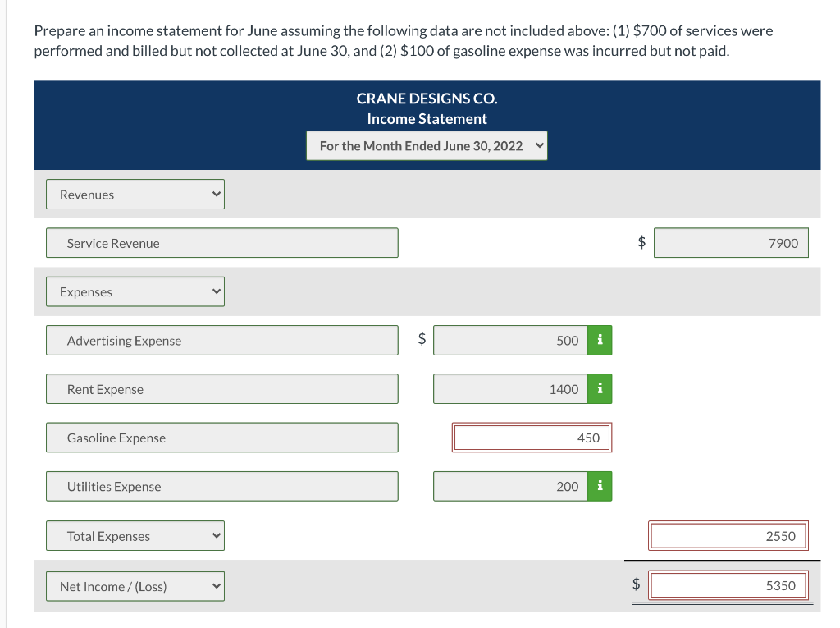Viewport: 840px width, 628px height.
Task: Open the statement period dropdown
Action: click(427, 146)
